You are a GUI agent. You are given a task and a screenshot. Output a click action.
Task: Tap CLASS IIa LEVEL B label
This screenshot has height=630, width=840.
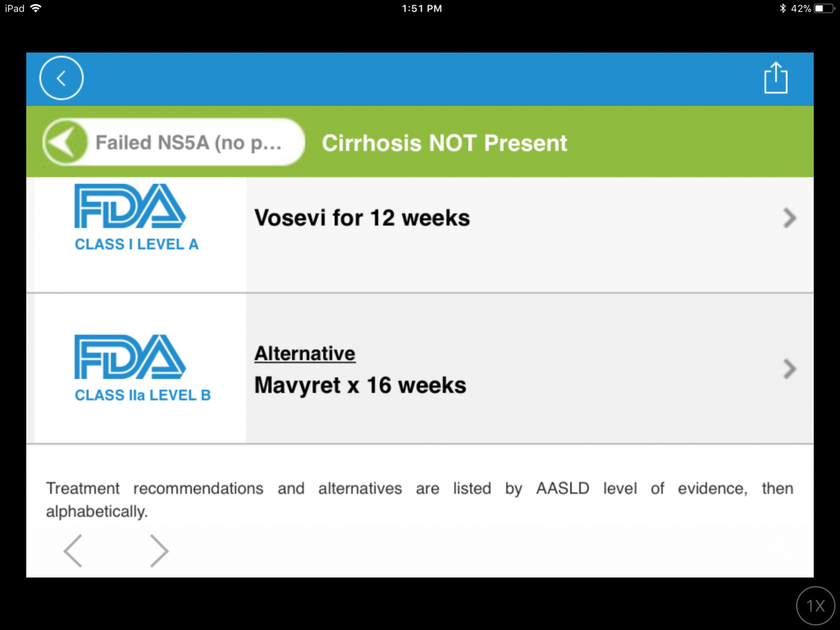[142, 395]
